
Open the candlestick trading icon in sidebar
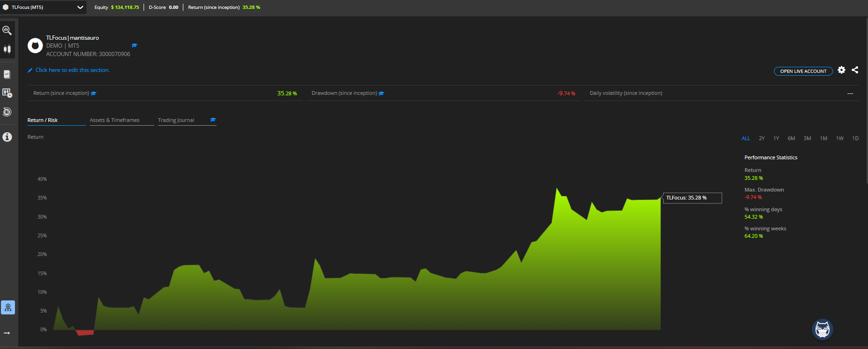[x=7, y=49]
